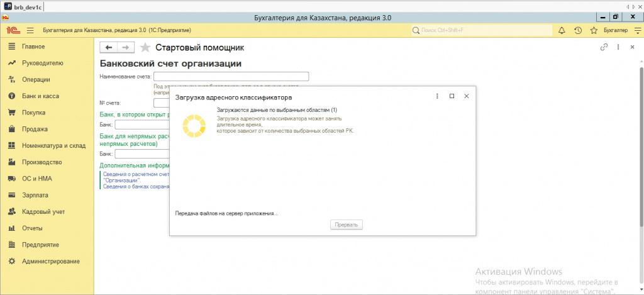Close the Загрузка адресного классификатора dialog
Screen dimensions: 644x295
point(466,96)
